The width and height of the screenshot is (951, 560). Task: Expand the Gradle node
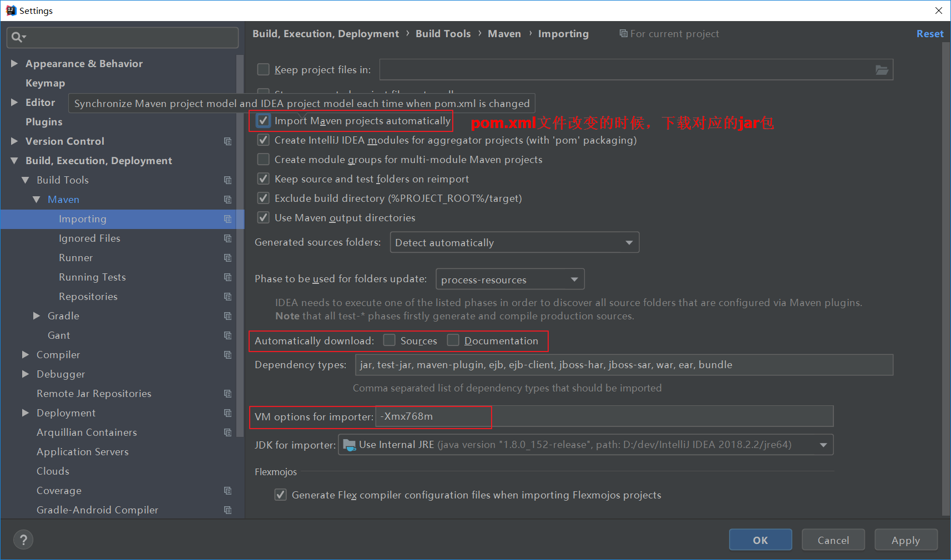37,316
